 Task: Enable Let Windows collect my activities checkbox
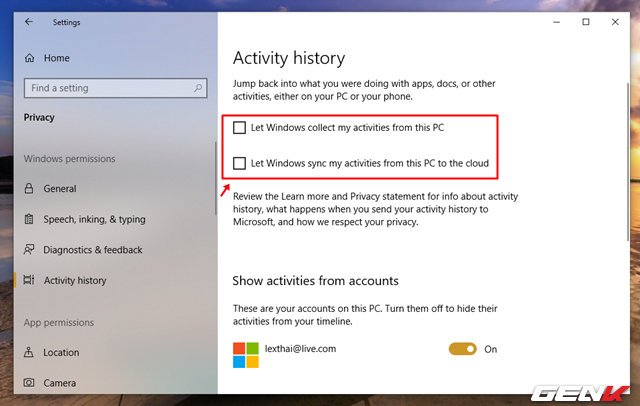(x=239, y=128)
